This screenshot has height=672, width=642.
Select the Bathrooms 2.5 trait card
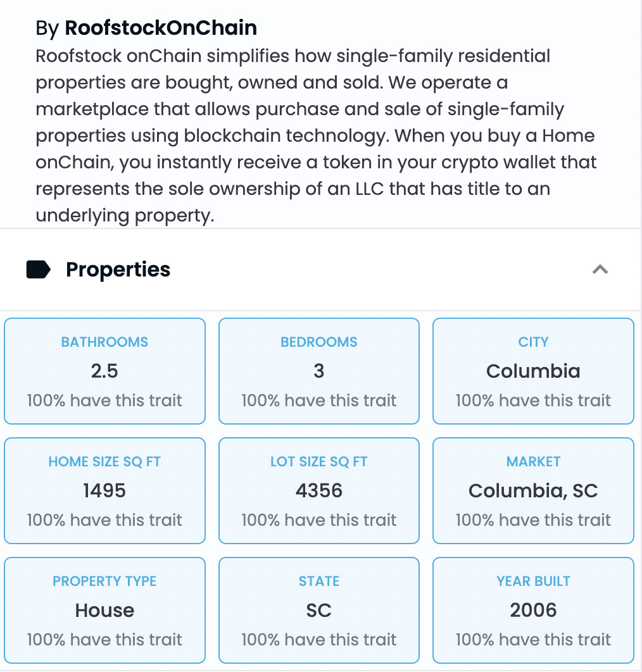pyautogui.click(x=104, y=371)
